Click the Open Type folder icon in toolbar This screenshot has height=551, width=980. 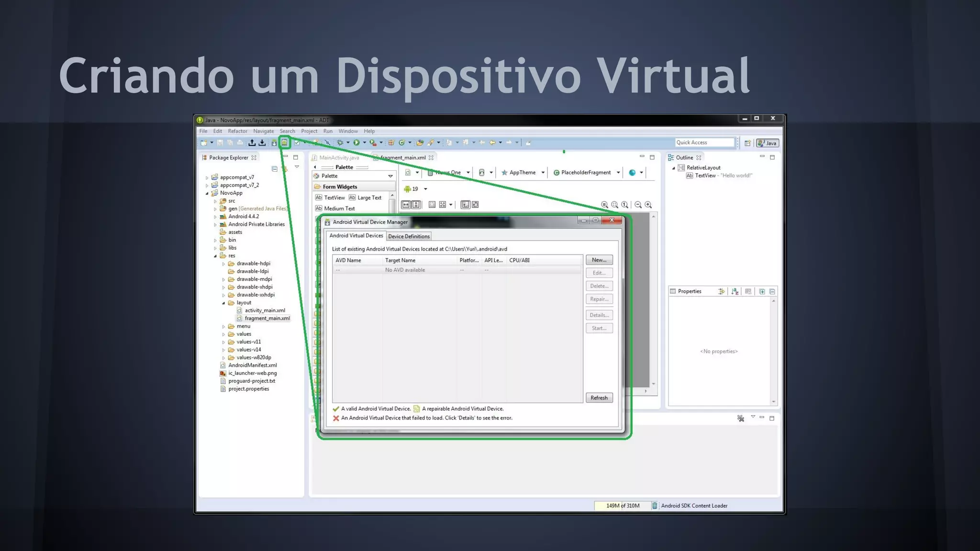[x=420, y=143]
